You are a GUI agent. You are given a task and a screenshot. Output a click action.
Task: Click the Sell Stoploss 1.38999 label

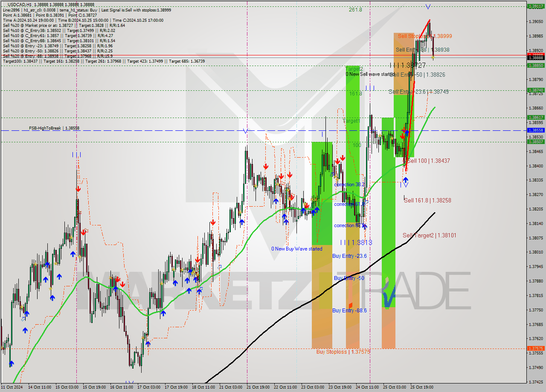[425, 36]
